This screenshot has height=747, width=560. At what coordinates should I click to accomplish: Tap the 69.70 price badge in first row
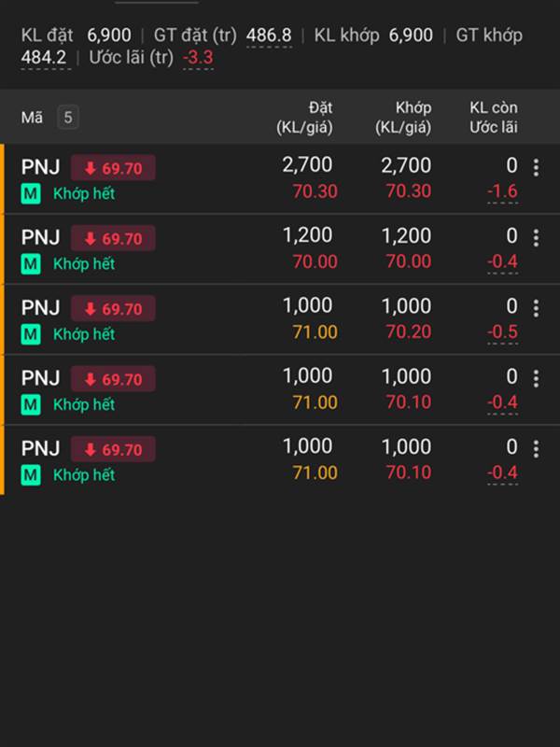[113, 168]
